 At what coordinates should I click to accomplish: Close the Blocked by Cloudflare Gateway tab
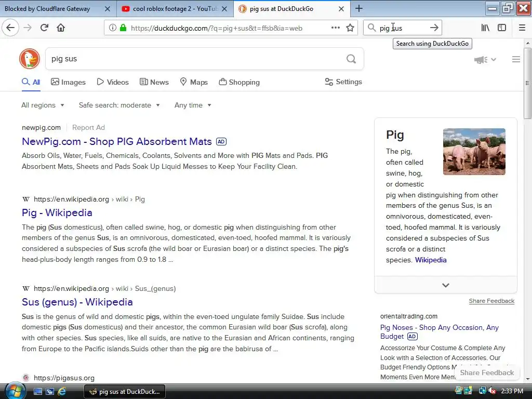coord(107,9)
